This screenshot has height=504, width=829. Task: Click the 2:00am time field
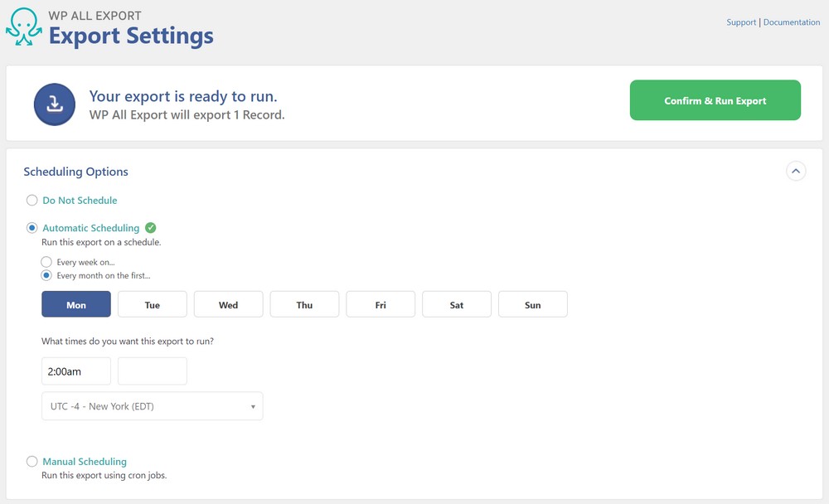click(x=76, y=371)
